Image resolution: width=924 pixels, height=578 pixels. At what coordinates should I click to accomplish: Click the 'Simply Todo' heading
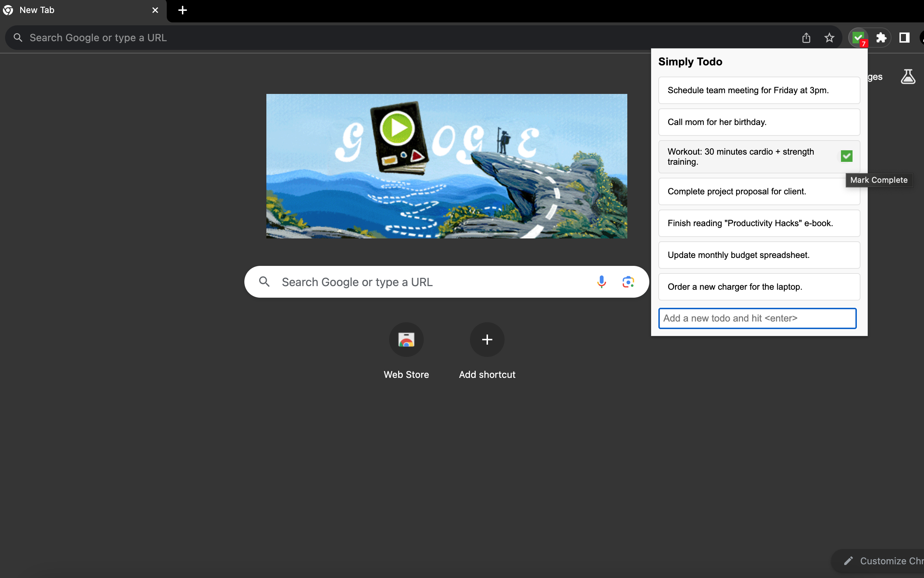click(x=690, y=61)
